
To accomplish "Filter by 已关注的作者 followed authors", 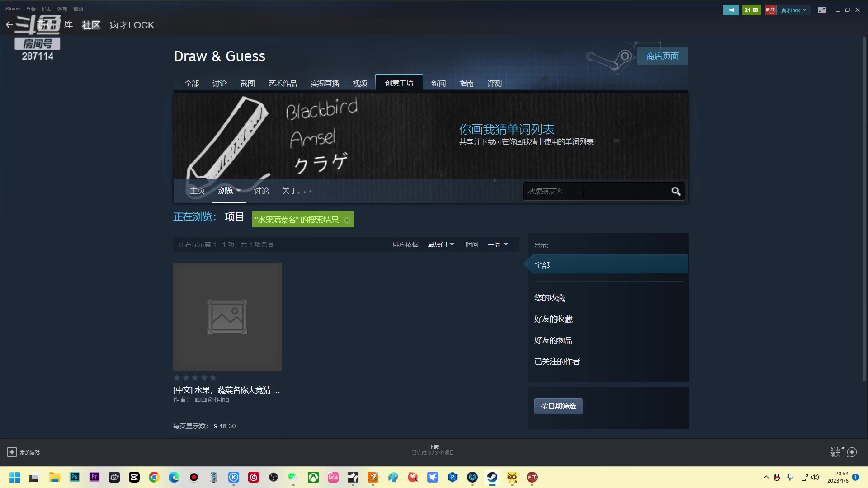I will (x=557, y=361).
